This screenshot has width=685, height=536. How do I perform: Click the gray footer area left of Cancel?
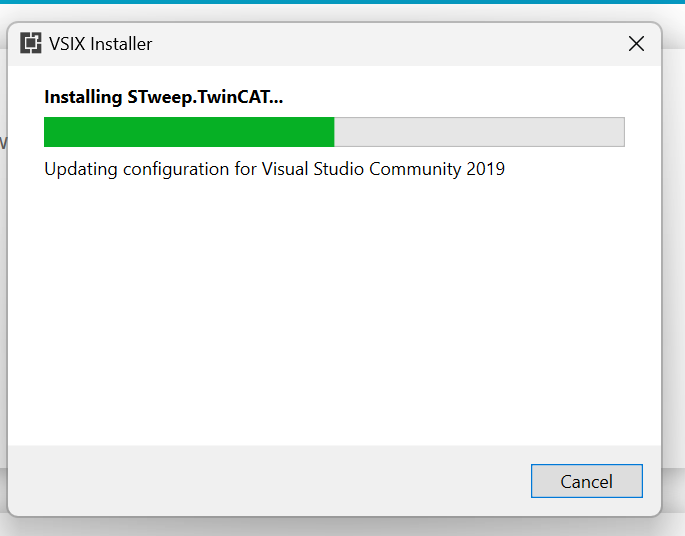(266, 481)
